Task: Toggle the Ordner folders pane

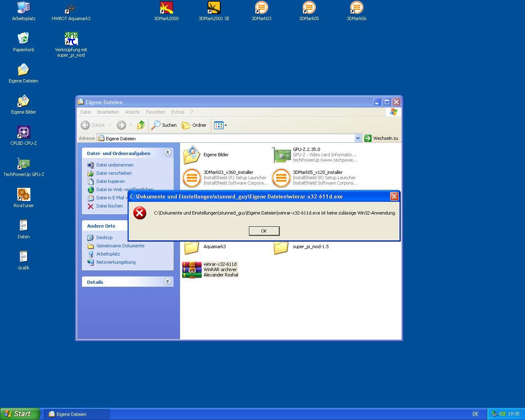Action: (x=194, y=125)
